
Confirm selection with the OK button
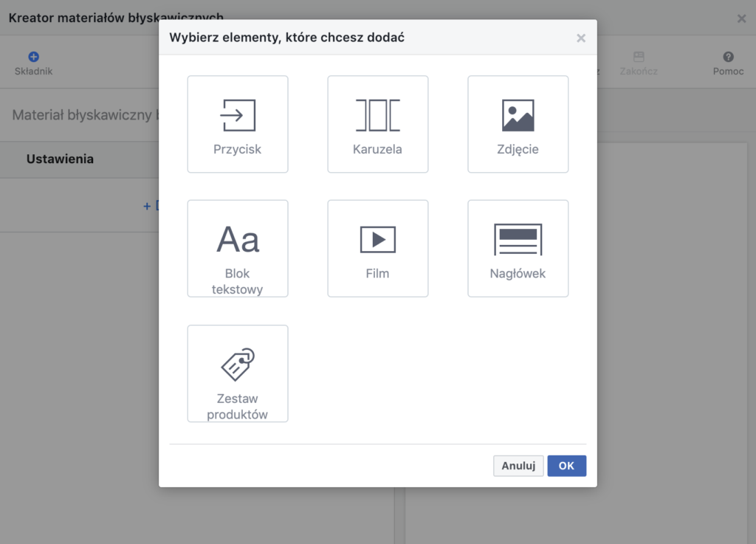(x=566, y=466)
